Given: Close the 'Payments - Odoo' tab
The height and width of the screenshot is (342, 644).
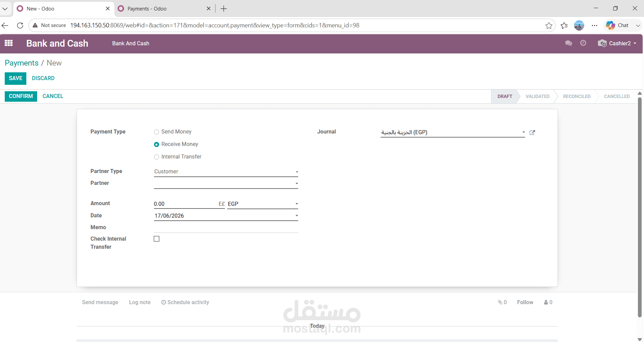Looking at the screenshot, I should (209, 8).
